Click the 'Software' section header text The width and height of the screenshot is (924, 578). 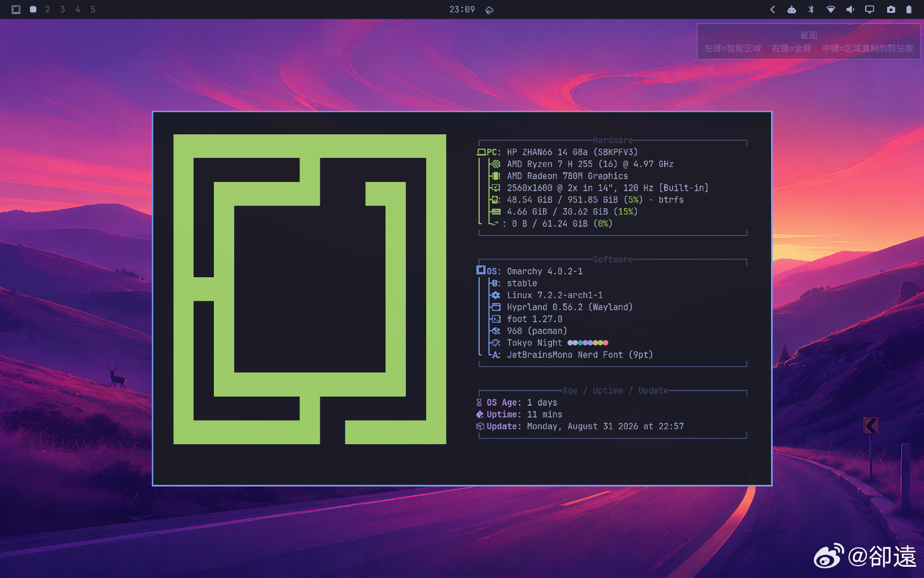click(613, 260)
